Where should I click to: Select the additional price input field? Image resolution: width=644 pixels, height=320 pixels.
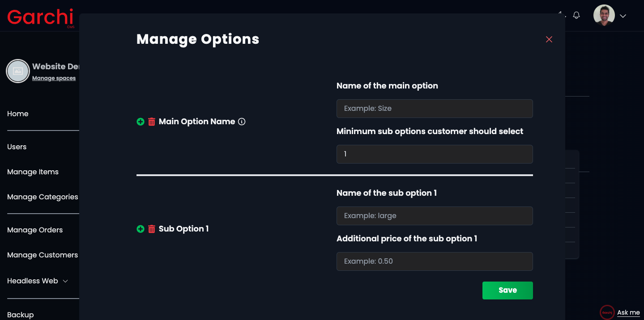coord(435,261)
